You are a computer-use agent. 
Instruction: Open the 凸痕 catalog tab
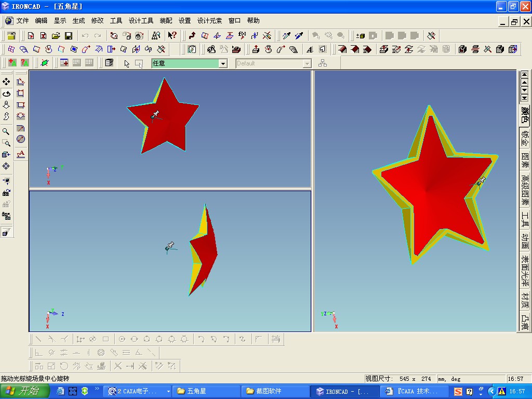click(x=525, y=322)
